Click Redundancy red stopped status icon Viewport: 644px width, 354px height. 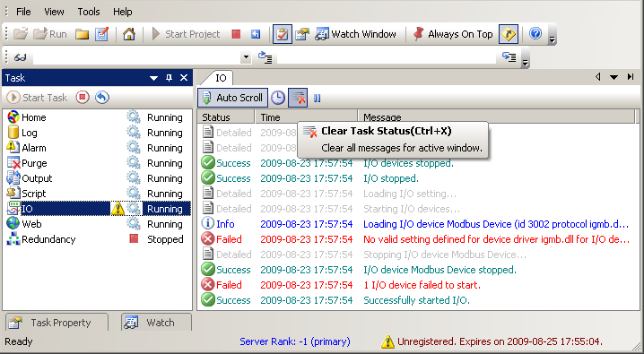click(134, 238)
